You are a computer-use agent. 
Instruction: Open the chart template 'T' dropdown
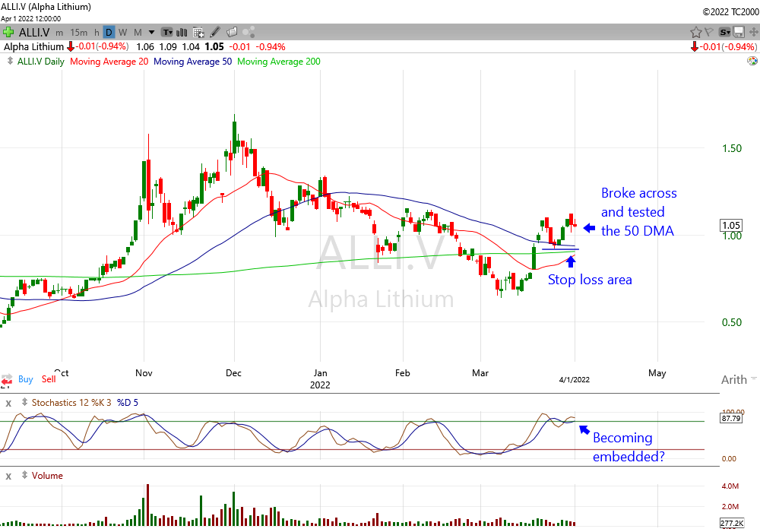(166, 33)
